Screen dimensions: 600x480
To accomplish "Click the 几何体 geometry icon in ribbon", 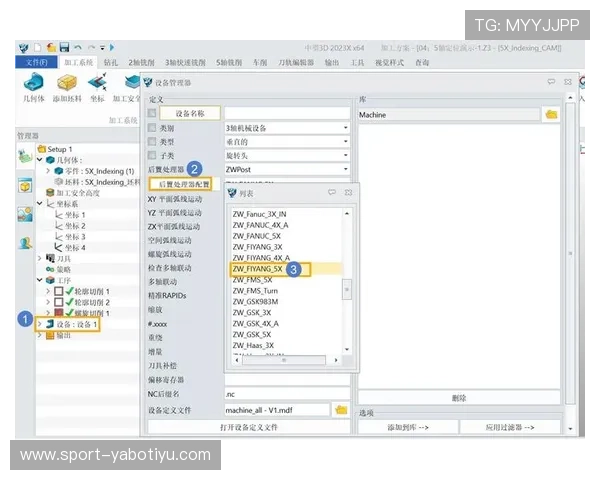I will coord(33,84).
